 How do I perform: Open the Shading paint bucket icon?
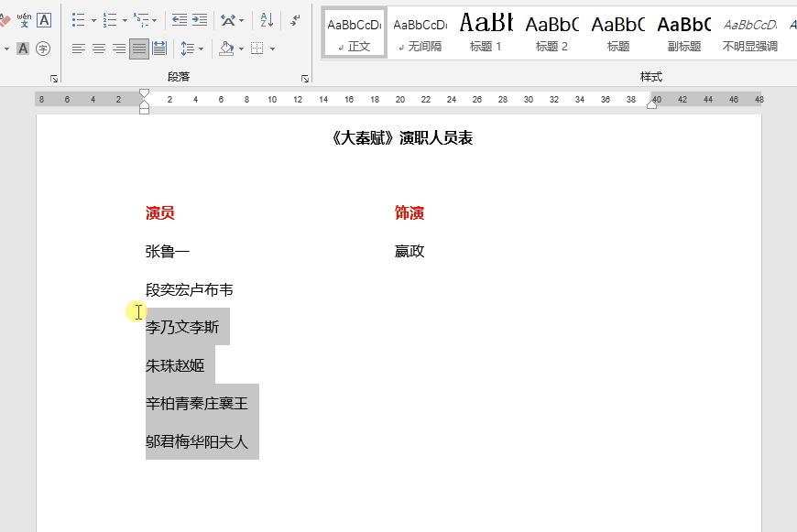coord(228,49)
